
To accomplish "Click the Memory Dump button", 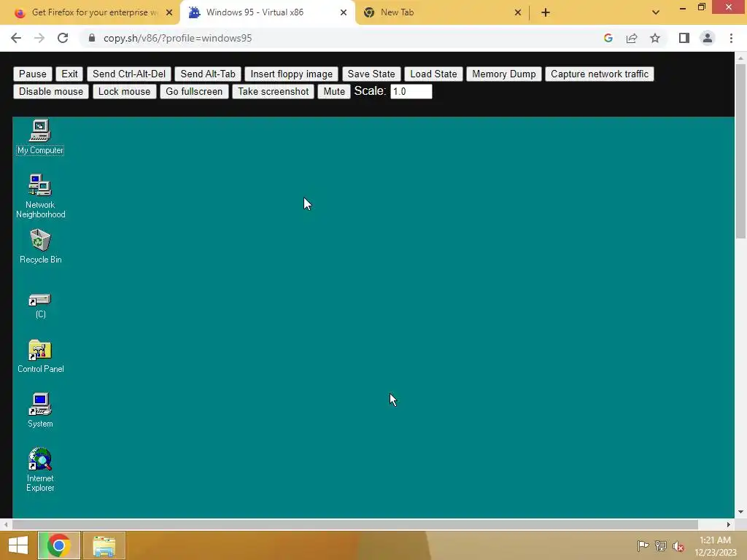I will (x=503, y=74).
